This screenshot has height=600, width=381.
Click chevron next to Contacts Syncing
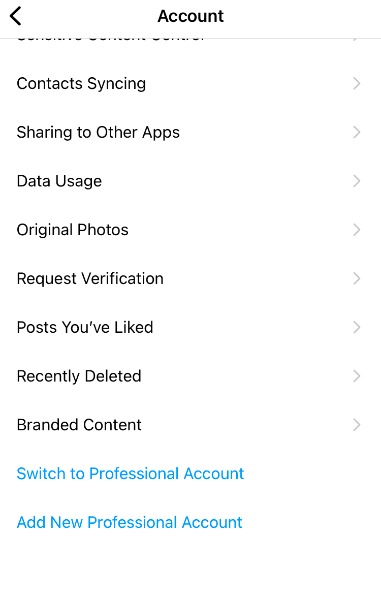click(357, 83)
